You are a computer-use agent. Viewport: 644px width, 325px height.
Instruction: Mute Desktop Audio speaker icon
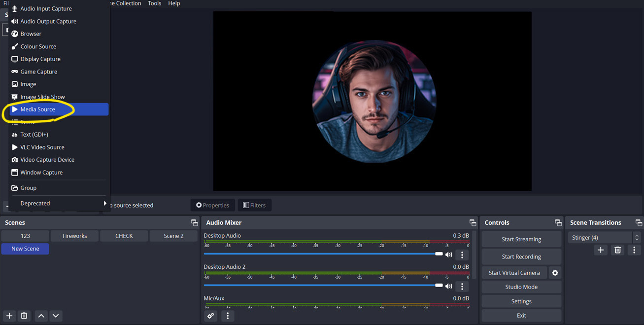click(449, 255)
